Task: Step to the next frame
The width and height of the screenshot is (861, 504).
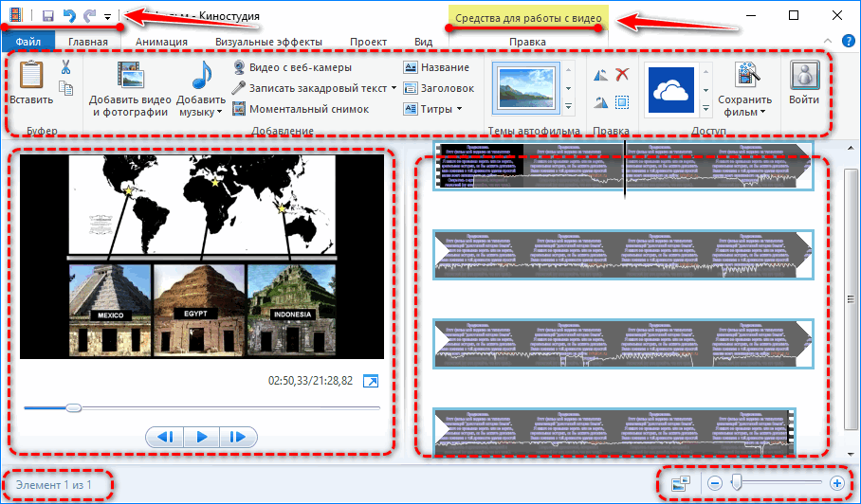Action: tap(238, 437)
